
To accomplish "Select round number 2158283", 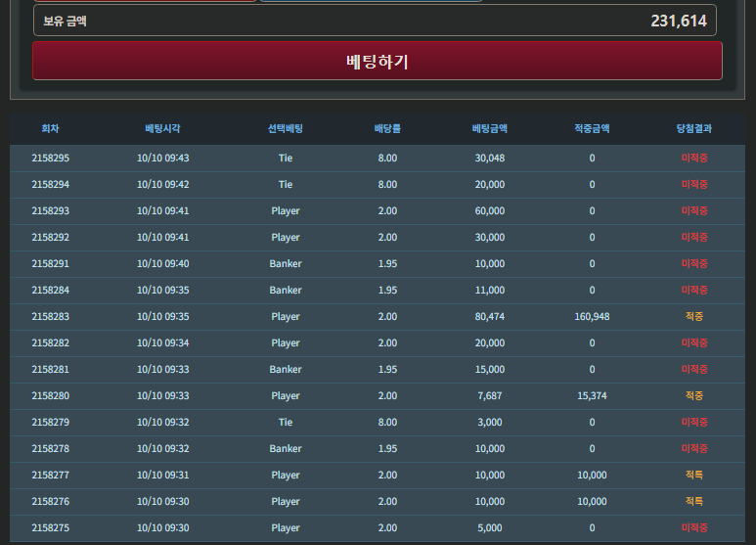I will coord(51,317).
